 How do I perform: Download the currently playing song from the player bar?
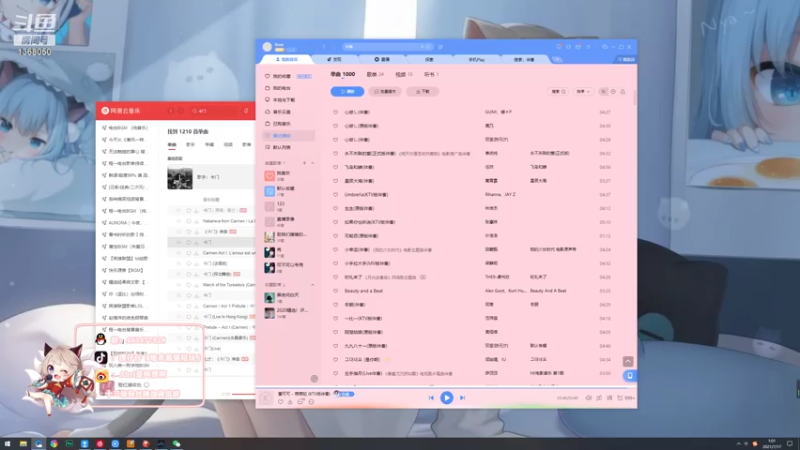290,402
